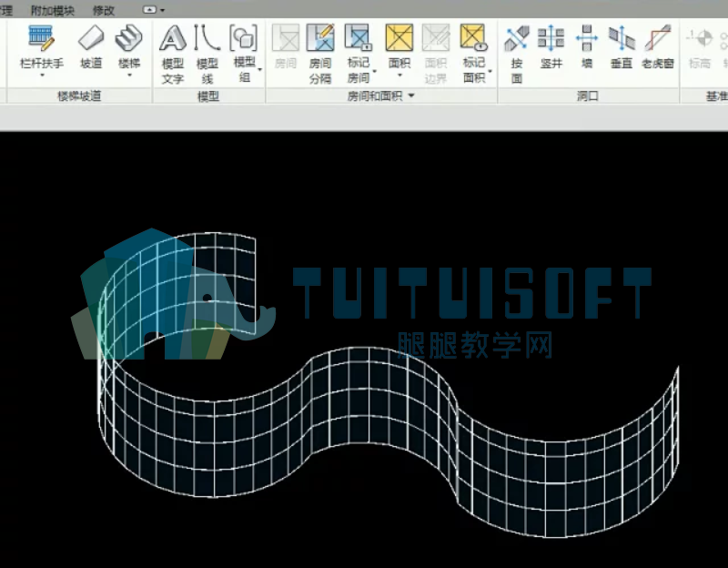This screenshot has height=568, width=728.
Task: Click the 标记面积 tag area tool
Action: tap(473, 54)
